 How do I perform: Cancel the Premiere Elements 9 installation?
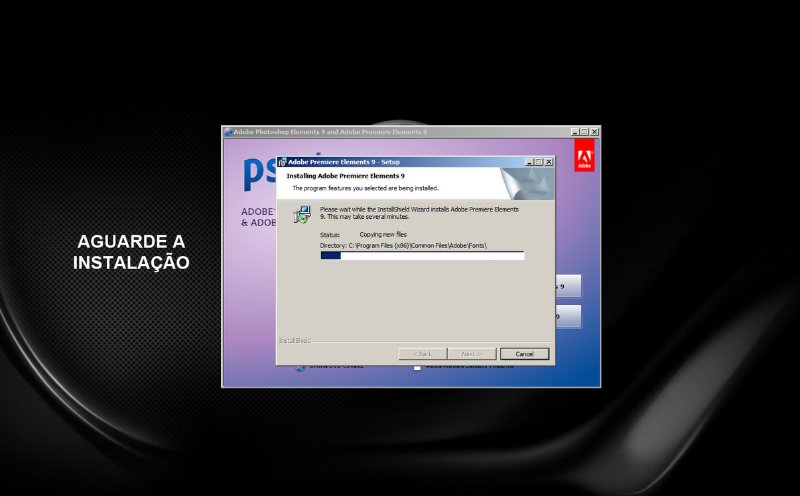[x=524, y=354]
